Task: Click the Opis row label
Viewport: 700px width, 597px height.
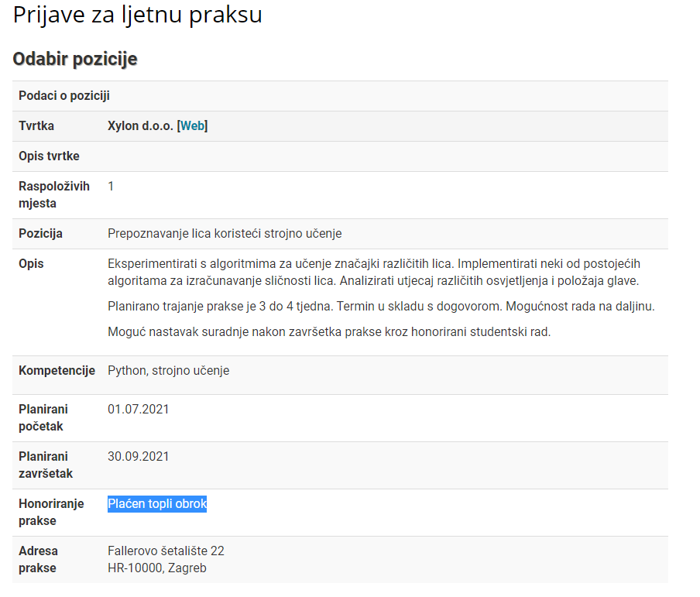Action: pos(31,264)
